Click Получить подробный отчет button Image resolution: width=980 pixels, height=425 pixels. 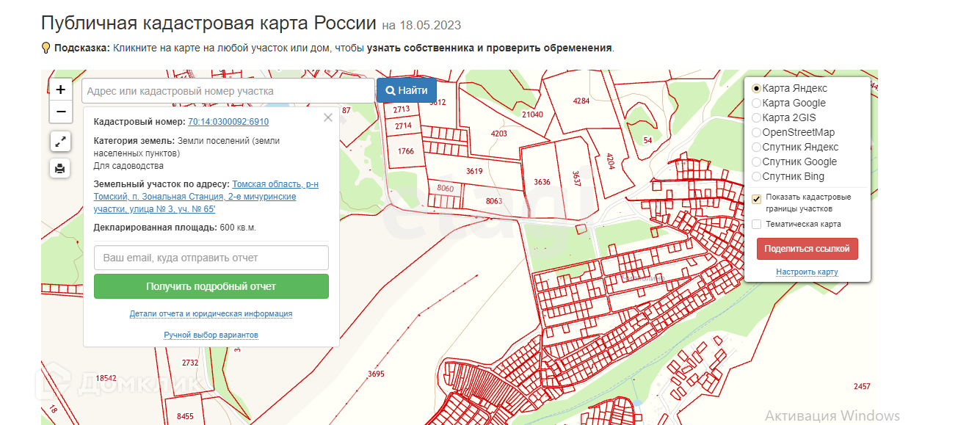pos(211,286)
